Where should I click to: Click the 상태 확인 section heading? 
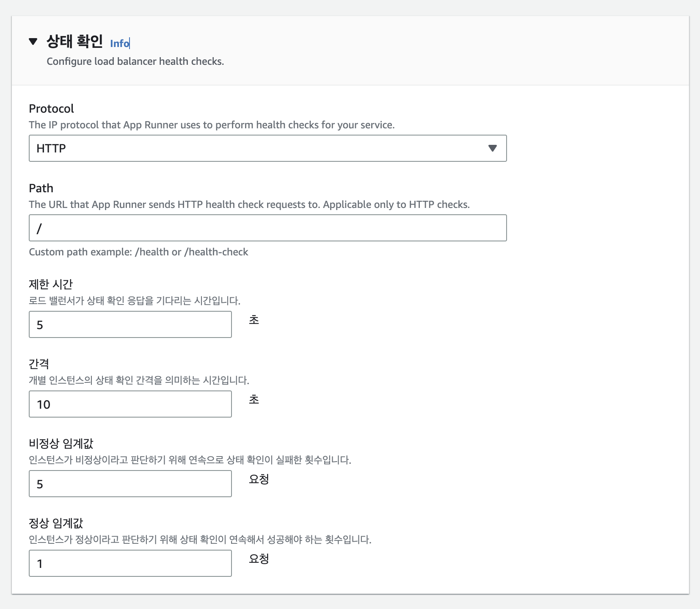[x=74, y=42]
